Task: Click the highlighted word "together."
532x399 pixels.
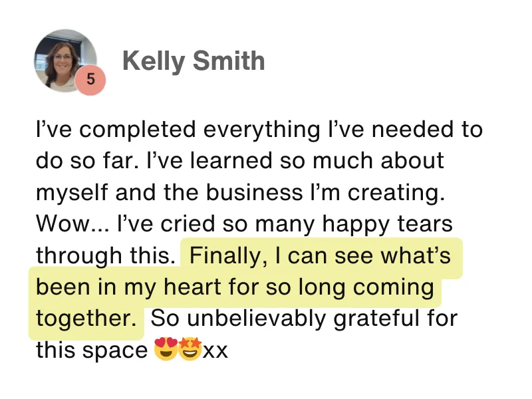Action: point(86,319)
